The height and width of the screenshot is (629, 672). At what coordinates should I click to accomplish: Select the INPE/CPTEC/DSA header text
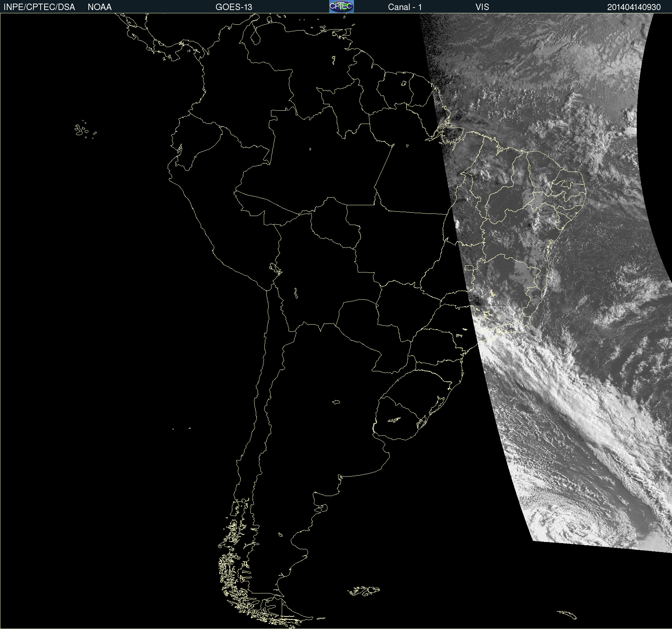(x=39, y=7)
